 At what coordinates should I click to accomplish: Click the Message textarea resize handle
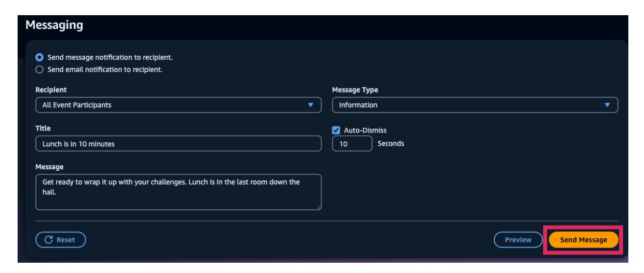pos(319,207)
